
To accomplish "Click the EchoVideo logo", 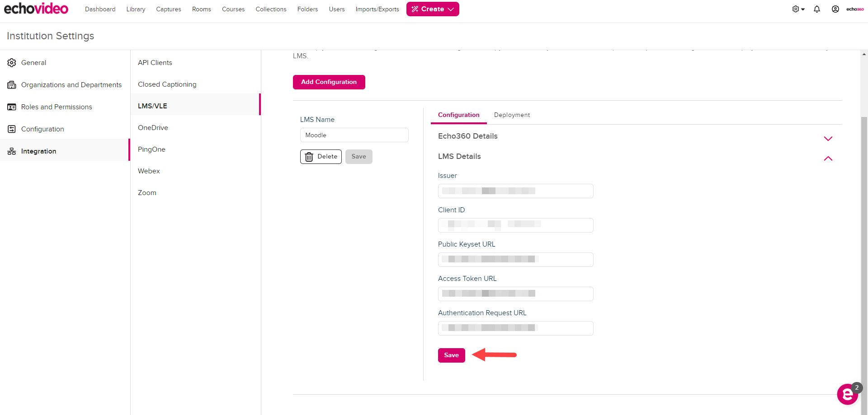I will pyautogui.click(x=36, y=9).
